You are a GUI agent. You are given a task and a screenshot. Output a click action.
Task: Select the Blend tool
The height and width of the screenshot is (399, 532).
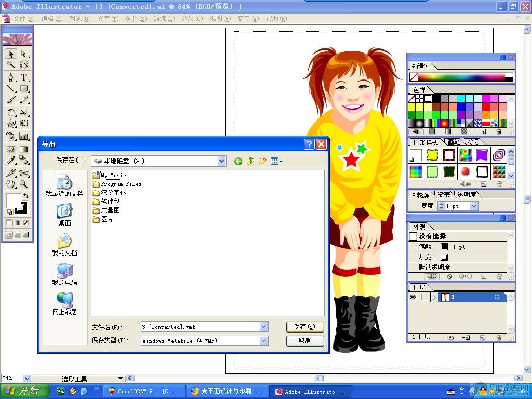[x=23, y=160]
